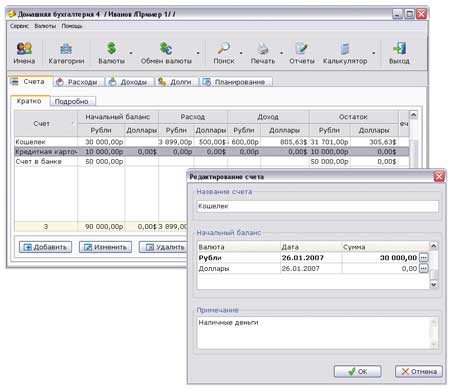Confirm the dialog with OK
The image size is (450, 389).
point(357,371)
